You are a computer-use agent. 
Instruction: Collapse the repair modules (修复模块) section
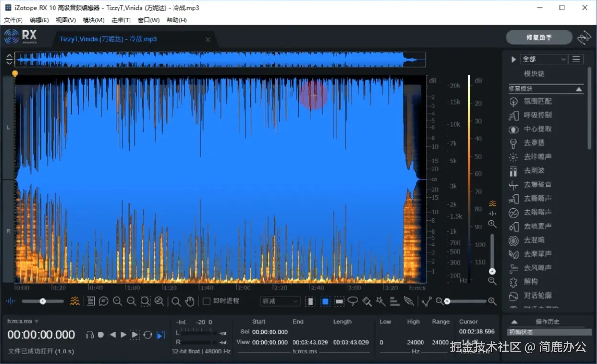click(579, 89)
